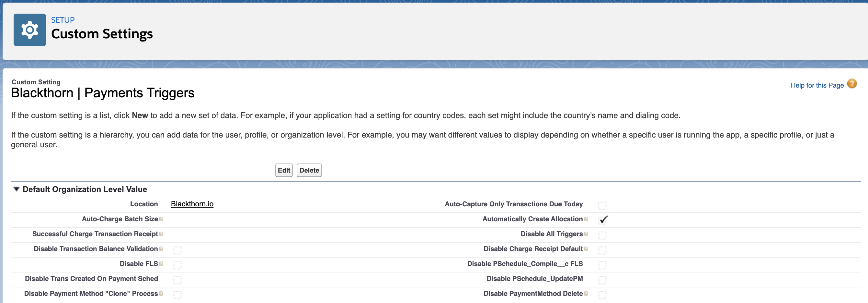
Task: Click Disable Transaction Balance Validation info icon
Action: tap(161, 249)
